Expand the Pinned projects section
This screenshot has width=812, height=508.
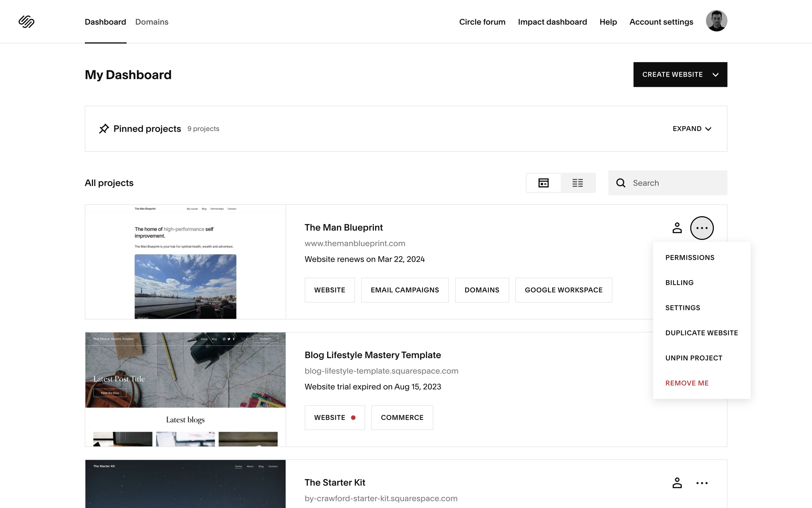tap(692, 129)
